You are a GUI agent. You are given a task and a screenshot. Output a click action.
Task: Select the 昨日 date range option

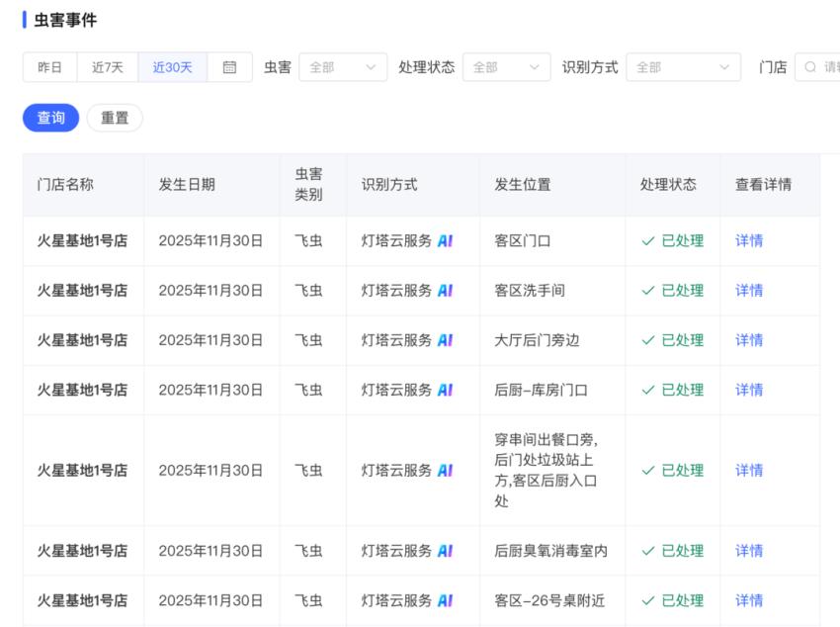pyautogui.click(x=49, y=67)
